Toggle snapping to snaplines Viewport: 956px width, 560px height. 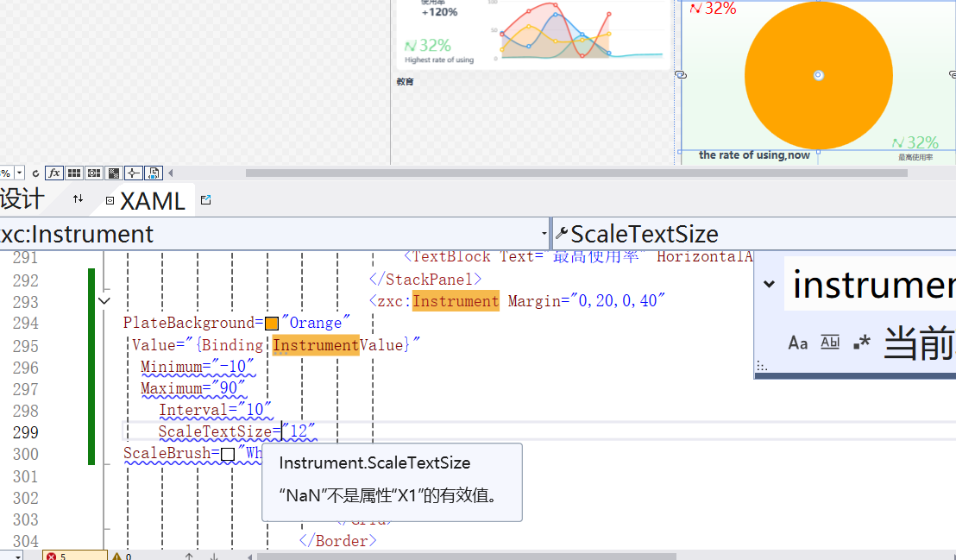point(134,173)
